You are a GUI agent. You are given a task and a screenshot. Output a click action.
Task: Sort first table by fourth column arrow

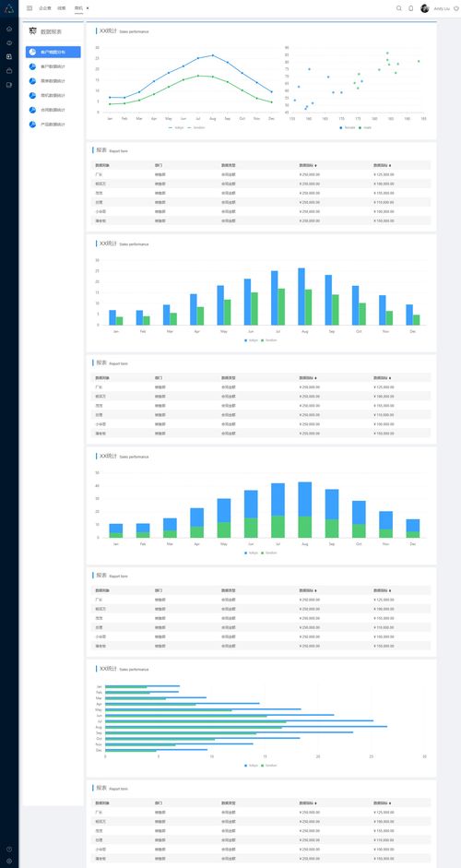click(315, 165)
